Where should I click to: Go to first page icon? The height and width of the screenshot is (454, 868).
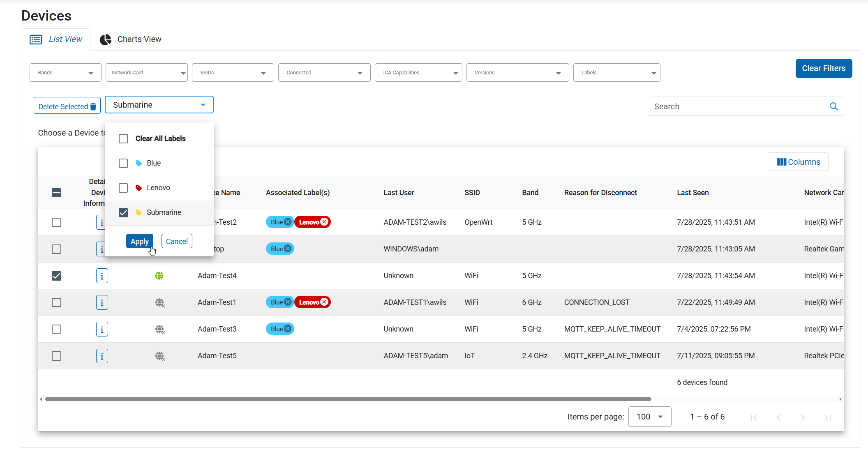click(x=754, y=417)
